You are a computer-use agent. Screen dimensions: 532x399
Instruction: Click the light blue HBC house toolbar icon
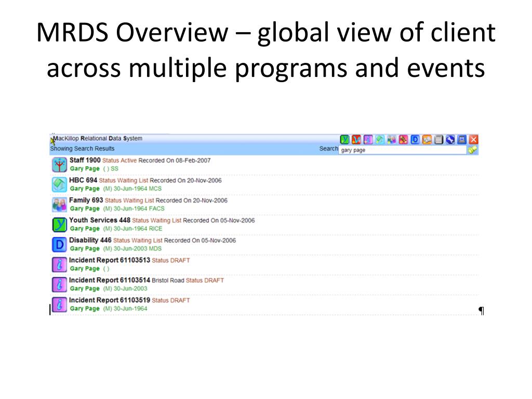[380, 139]
